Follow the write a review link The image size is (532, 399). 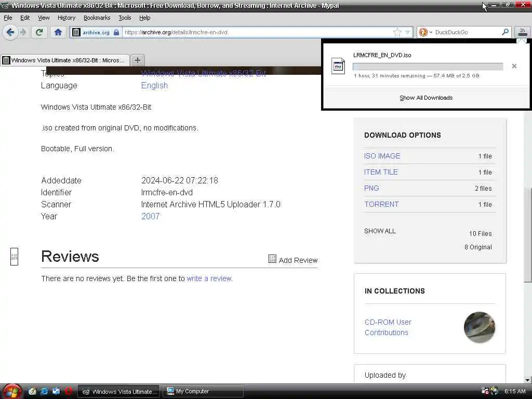(209, 278)
